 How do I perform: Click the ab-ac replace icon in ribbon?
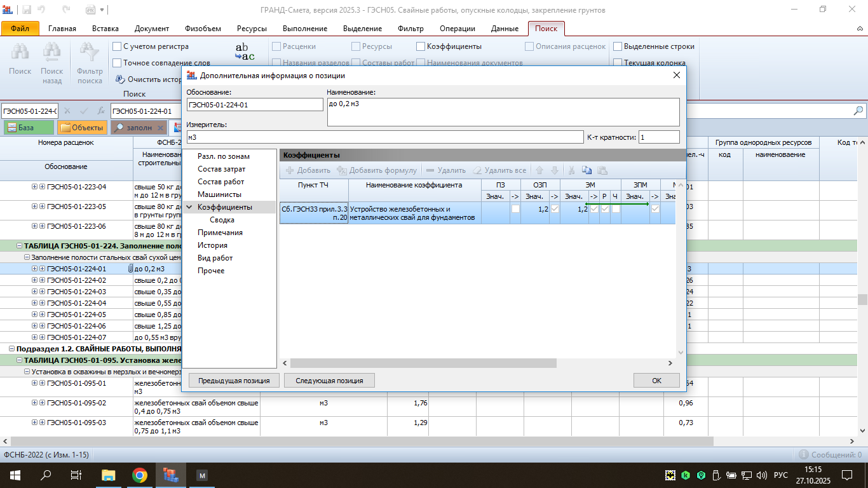(245, 52)
